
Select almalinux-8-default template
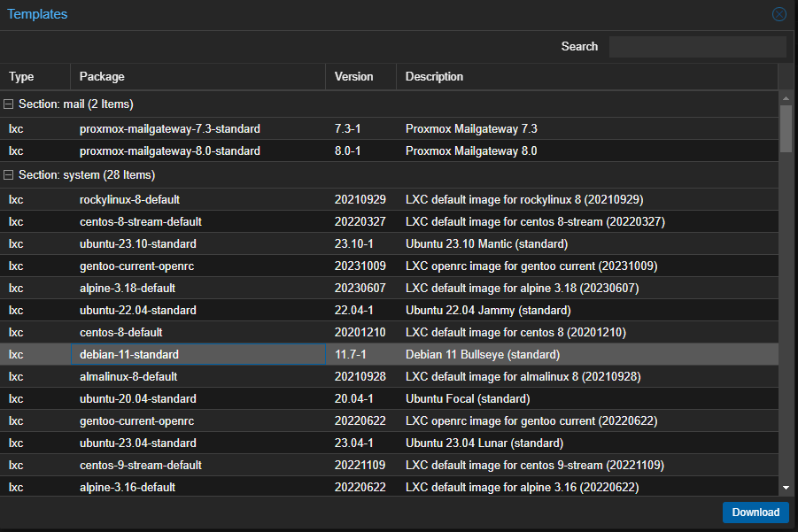389,376
